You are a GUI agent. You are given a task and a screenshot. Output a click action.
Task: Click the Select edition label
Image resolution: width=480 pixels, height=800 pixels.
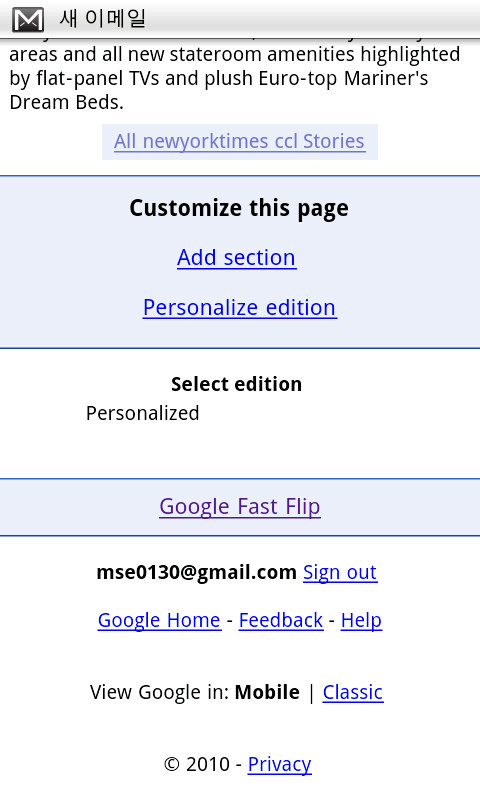pyautogui.click(x=236, y=384)
